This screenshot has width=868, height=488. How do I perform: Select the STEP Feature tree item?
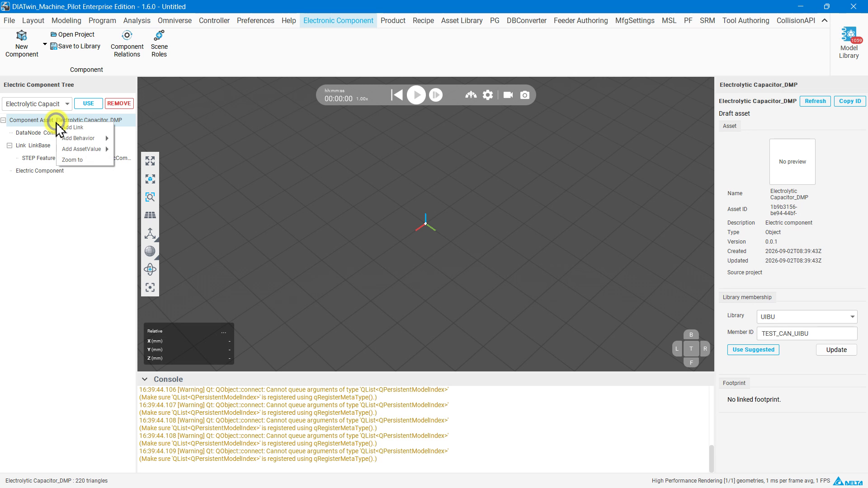(x=38, y=158)
